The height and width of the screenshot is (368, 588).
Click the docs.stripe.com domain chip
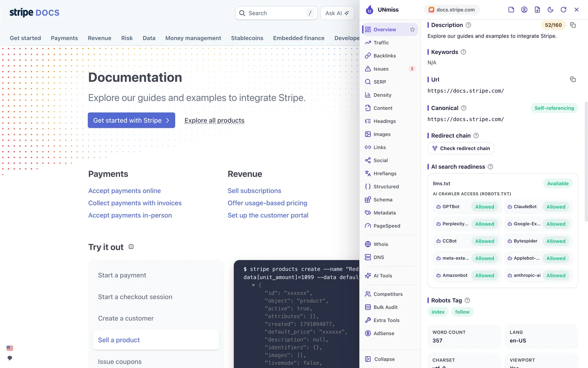[452, 10]
